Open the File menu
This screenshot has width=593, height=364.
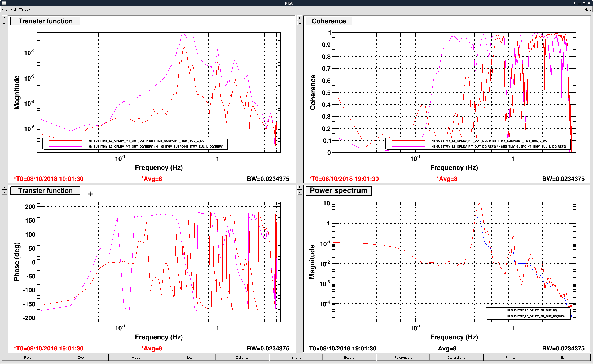[4, 10]
